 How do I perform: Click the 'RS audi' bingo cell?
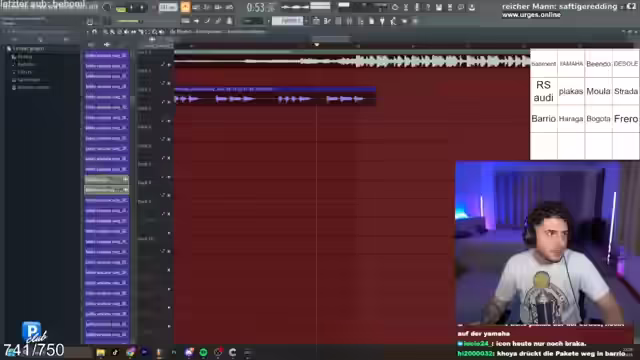543,91
